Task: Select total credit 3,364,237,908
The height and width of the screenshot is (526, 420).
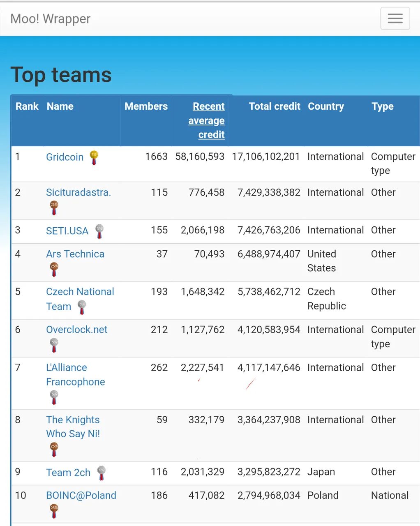Action: point(269,420)
